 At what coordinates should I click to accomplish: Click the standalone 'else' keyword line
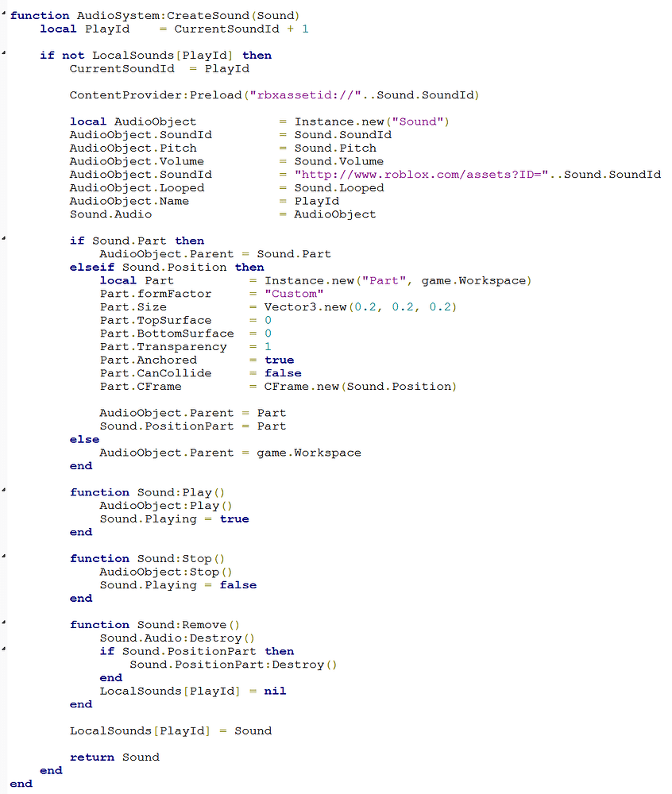click(84, 440)
